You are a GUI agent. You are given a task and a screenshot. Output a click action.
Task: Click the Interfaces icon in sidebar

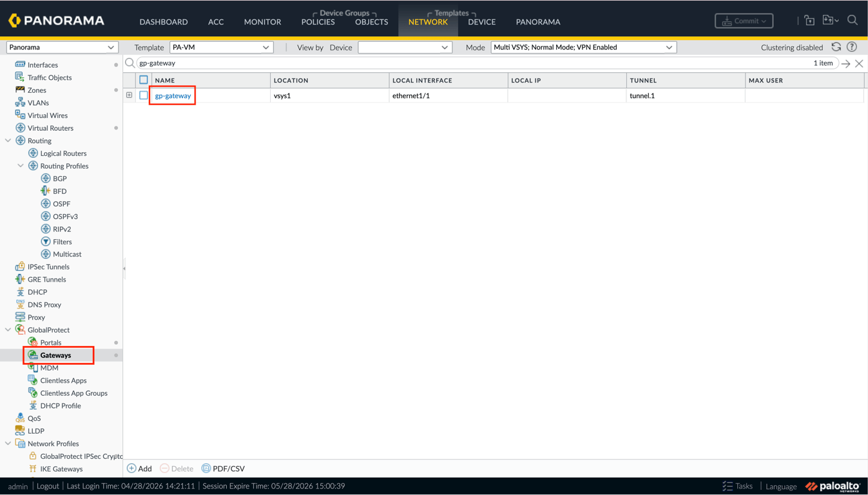click(20, 64)
